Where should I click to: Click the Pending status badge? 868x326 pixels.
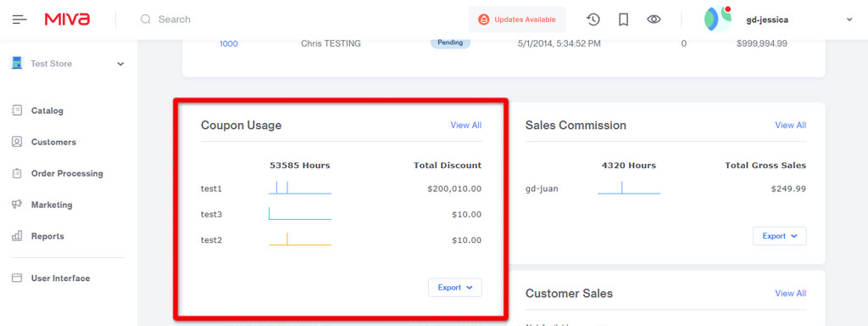pos(451,42)
